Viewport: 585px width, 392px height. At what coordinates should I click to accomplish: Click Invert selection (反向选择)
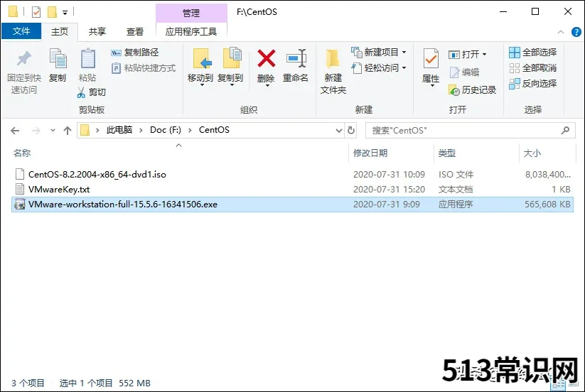point(533,84)
